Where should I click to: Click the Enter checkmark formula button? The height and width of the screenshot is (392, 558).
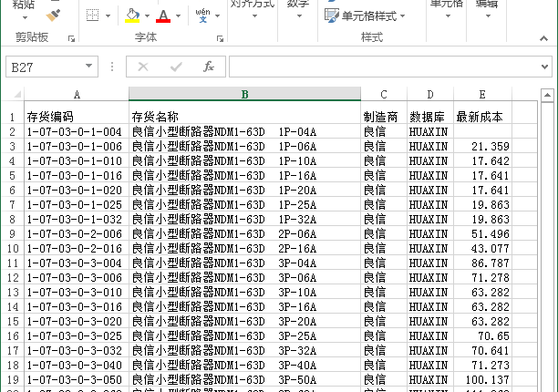point(176,67)
